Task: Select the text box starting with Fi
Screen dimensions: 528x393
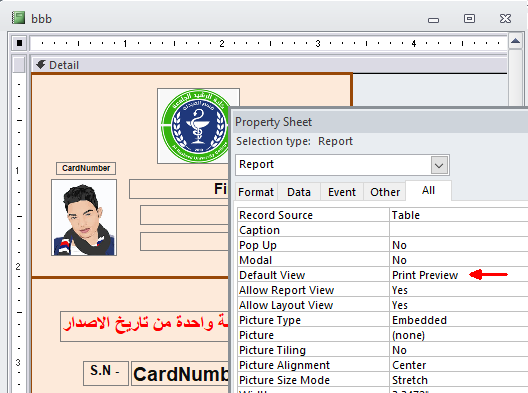Action: [x=179, y=189]
